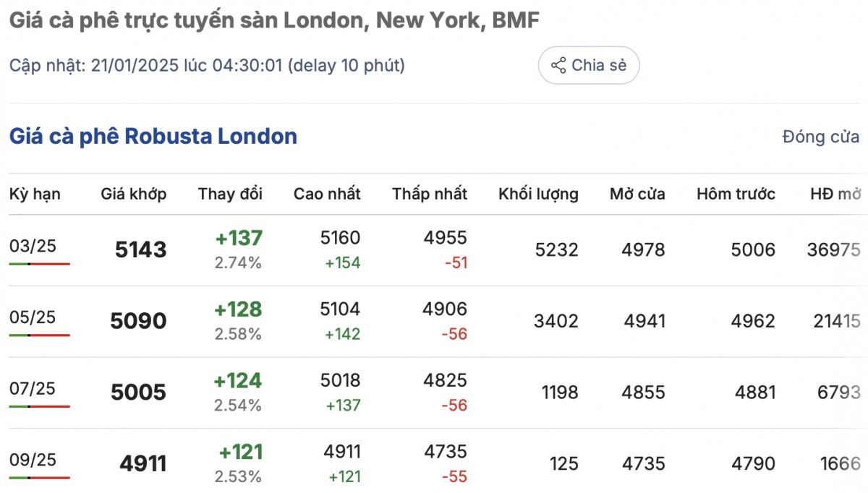Click the price range bar under 03/25
This screenshot has height=493, width=868.
coord(40,264)
